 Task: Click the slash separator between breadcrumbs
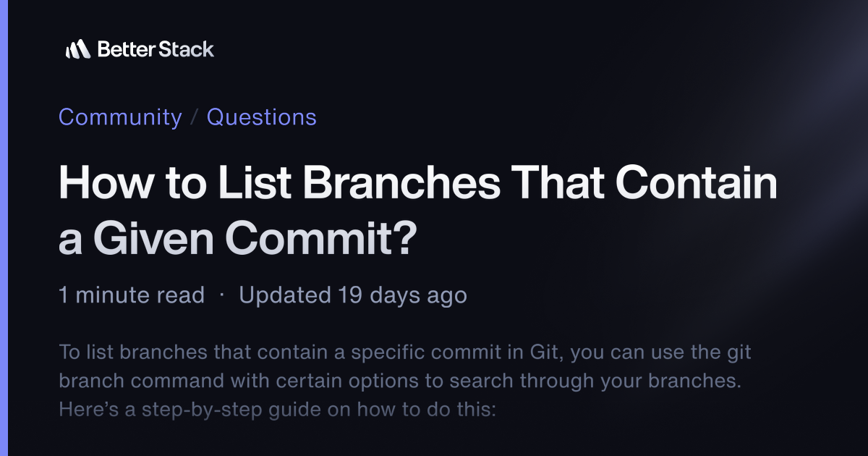tap(195, 117)
